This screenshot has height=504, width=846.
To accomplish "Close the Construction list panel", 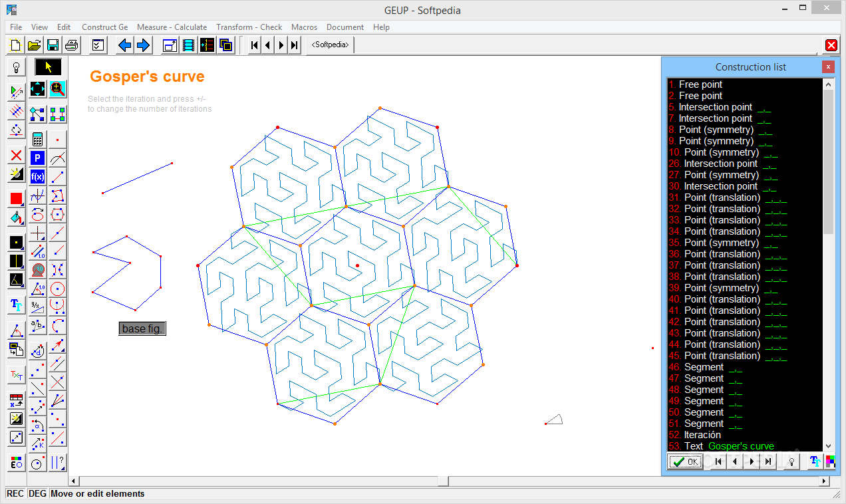I will click(827, 66).
